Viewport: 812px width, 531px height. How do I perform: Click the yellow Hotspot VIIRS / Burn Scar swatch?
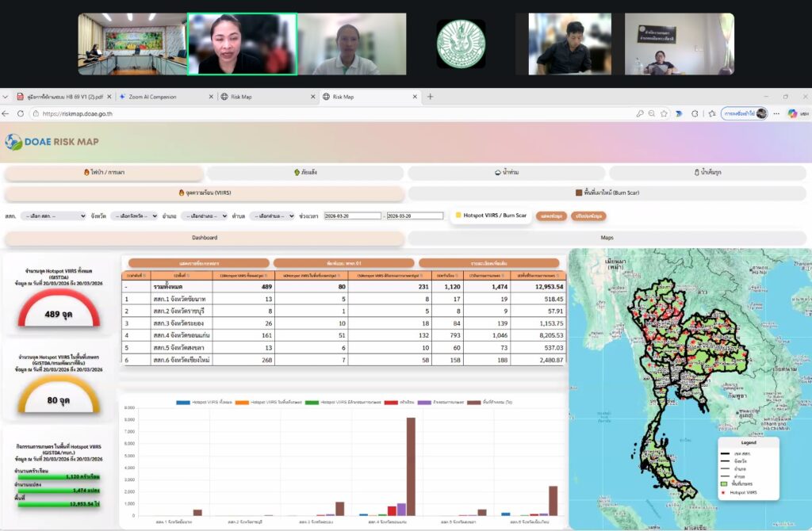tap(458, 215)
